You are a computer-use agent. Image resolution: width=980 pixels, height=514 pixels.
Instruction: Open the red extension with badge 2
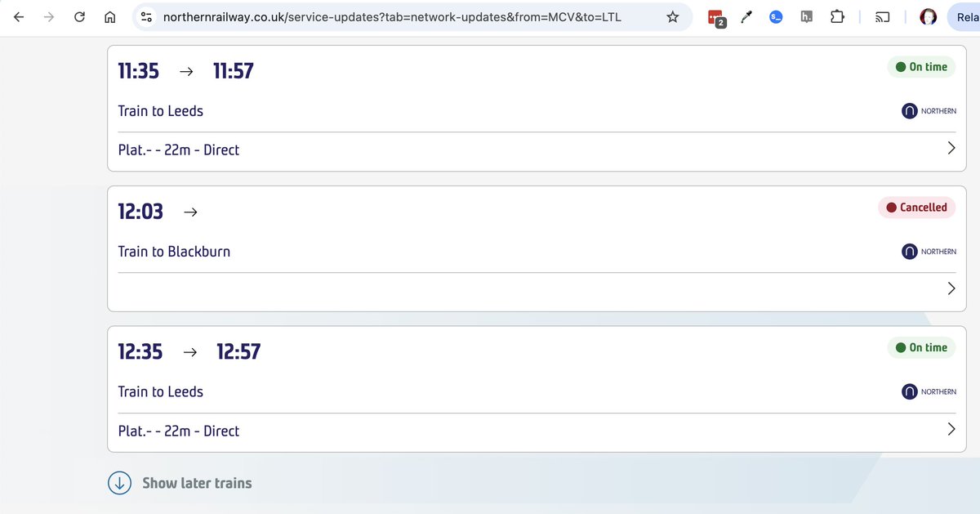(x=716, y=18)
